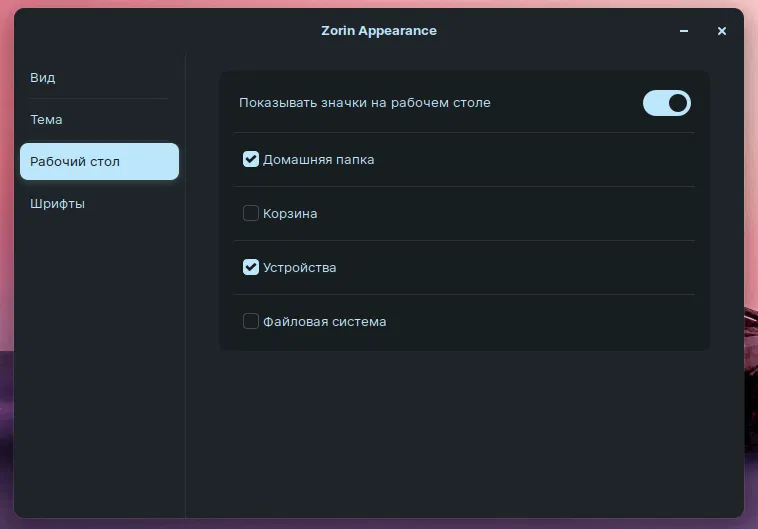
Task: Uncheck the Устройства checkbox
Action: [x=251, y=267]
